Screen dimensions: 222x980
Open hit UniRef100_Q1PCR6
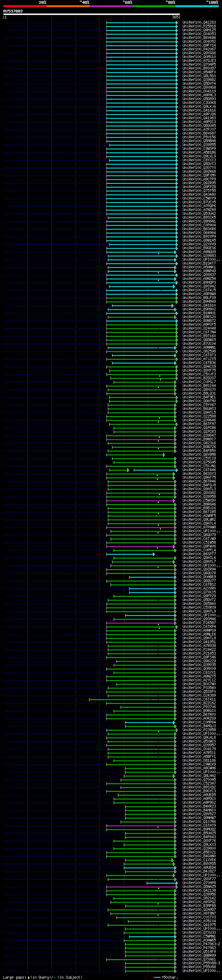pos(199,428)
